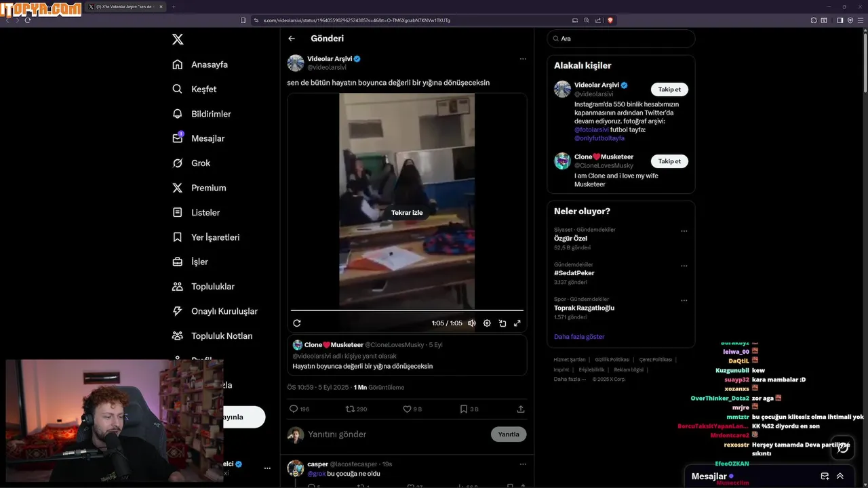Image resolution: width=868 pixels, height=488 pixels.
Task: Expand the Mesajlar drawer with double chevron
Action: coord(840,476)
